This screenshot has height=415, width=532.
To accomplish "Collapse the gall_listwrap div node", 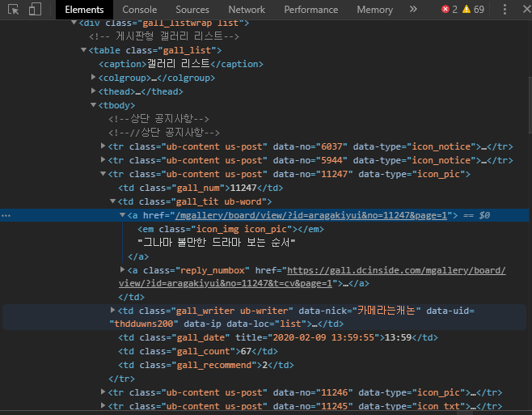I will (74, 23).
